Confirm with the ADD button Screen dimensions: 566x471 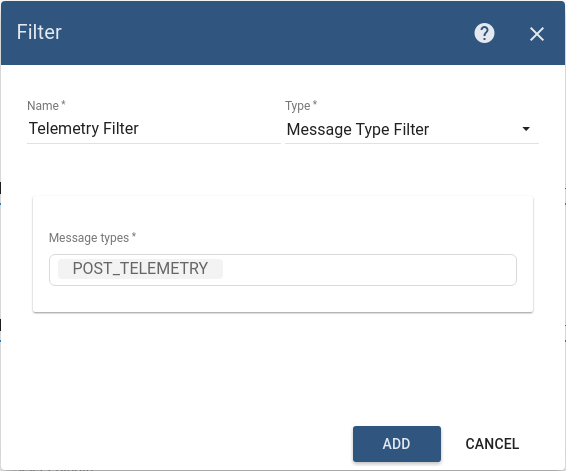pyautogui.click(x=397, y=444)
